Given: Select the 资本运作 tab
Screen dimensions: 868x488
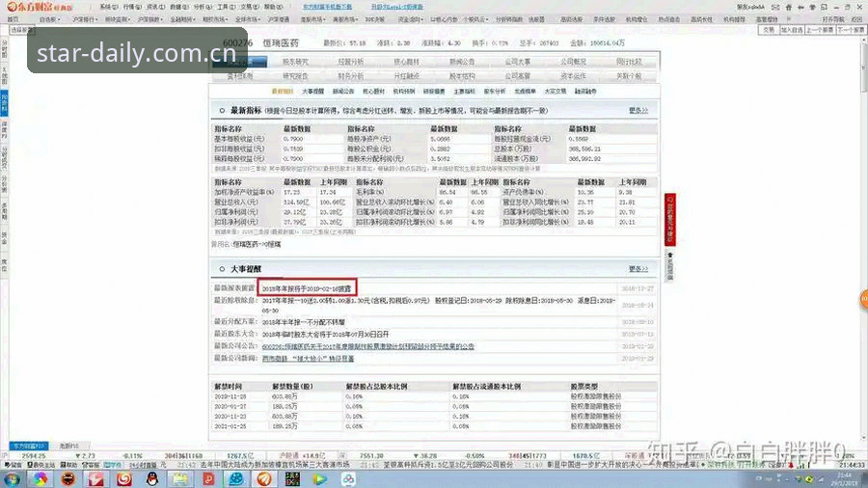Looking at the screenshot, I should (x=573, y=76).
